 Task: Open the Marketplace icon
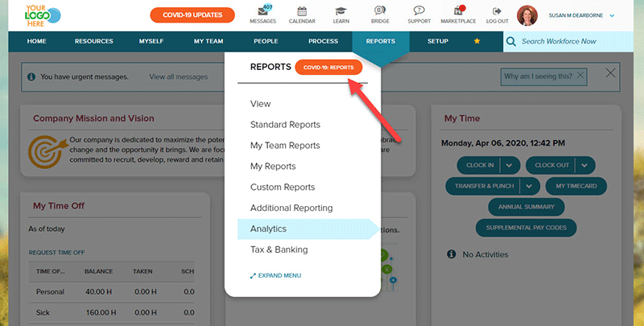tap(458, 12)
